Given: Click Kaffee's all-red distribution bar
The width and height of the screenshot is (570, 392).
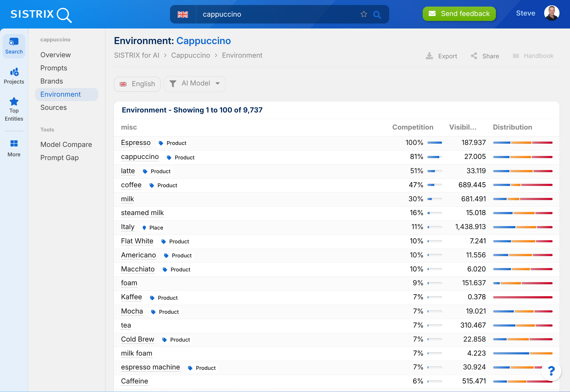Looking at the screenshot, I should click(523, 298).
